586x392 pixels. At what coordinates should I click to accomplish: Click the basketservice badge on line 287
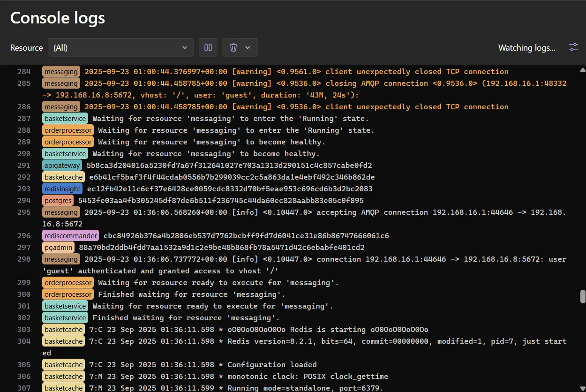pos(65,118)
